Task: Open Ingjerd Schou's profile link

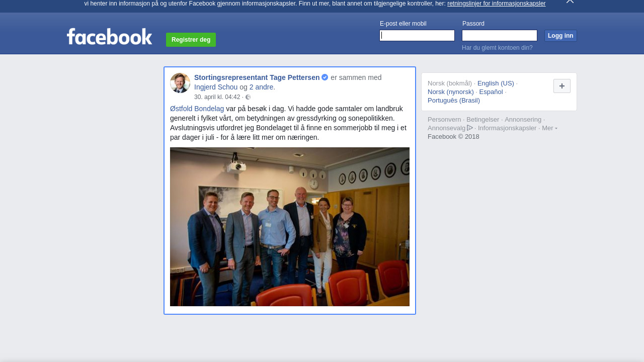Action: [216, 87]
